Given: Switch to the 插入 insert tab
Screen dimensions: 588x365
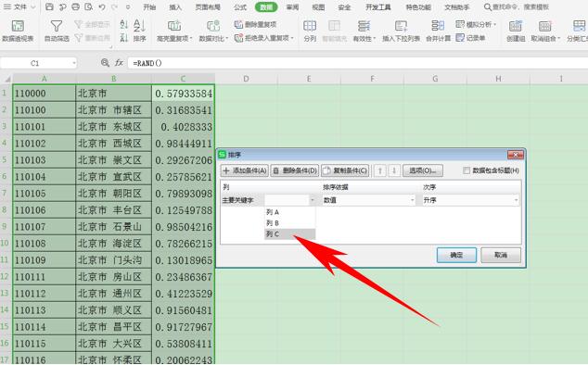Looking at the screenshot, I should pyautogui.click(x=175, y=7).
